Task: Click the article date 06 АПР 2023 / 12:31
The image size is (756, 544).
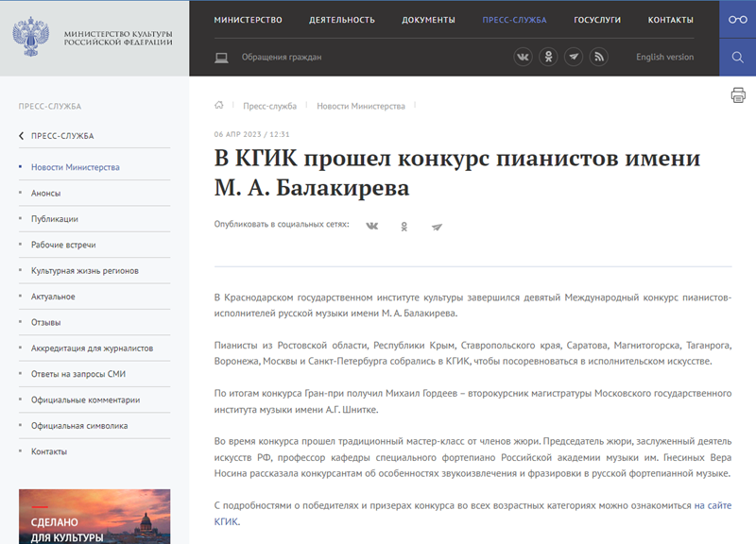Action: pyautogui.click(x=251, y=134)
